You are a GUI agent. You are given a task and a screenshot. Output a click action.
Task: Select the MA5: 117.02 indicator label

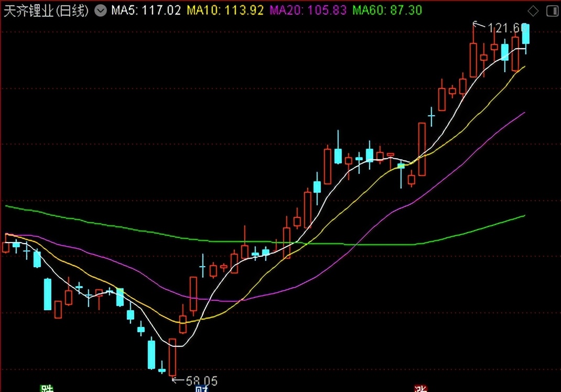point(146,10)
